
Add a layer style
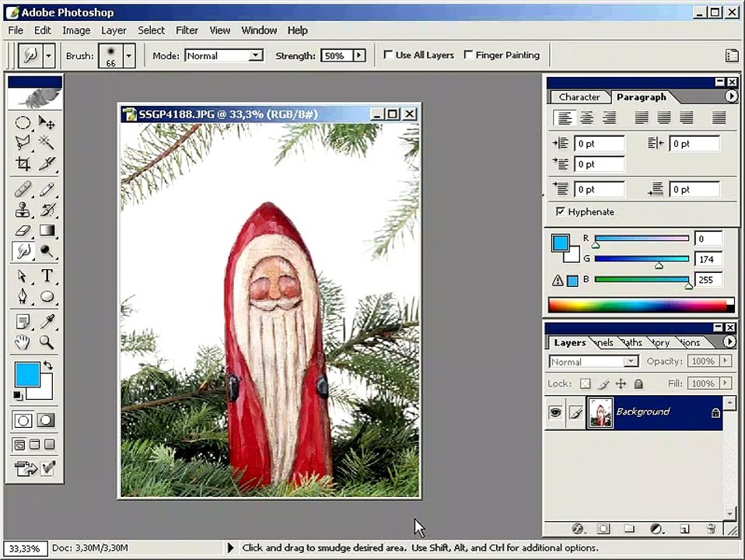(578, 529)
